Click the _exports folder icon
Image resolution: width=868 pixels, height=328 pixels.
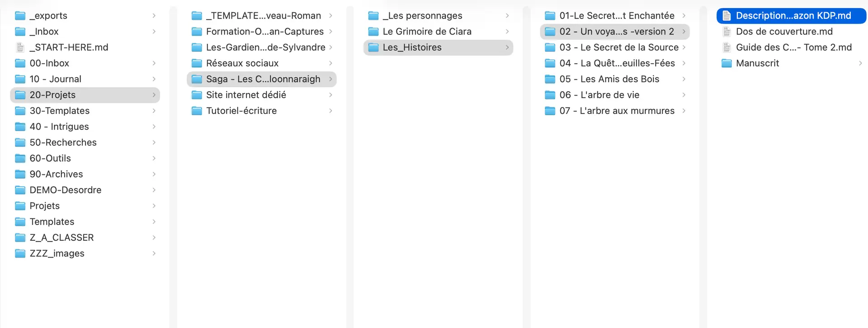(20, 16)
